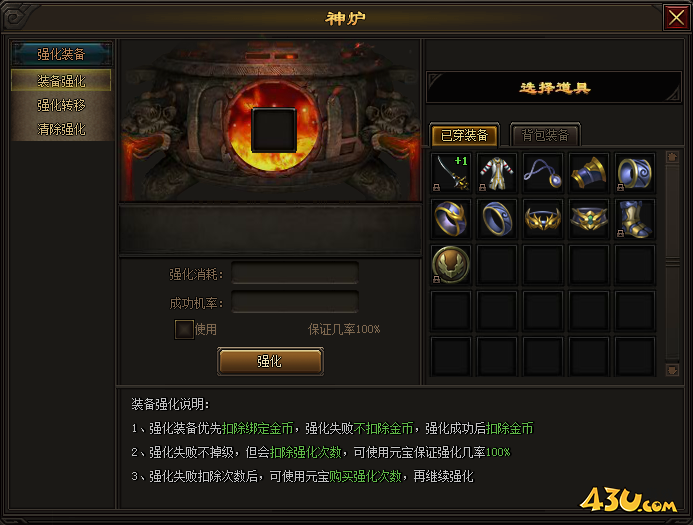Click the 强化 enhance button
Viewport: 693px width, 525px height.
point(270,361)
